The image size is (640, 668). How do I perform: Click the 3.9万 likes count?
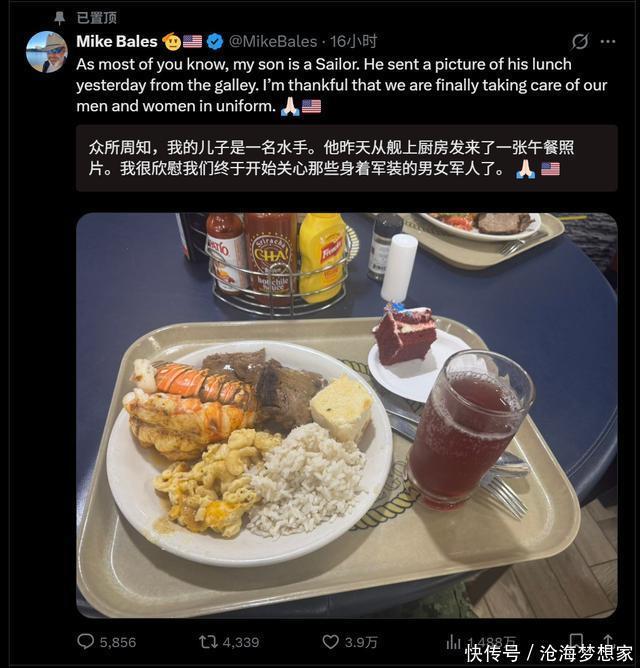361,642
